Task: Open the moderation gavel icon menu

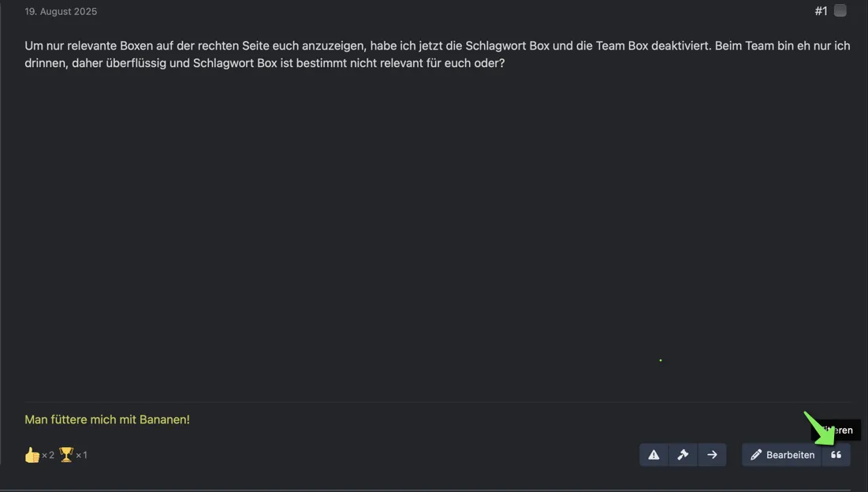Action: pos(683,455)
